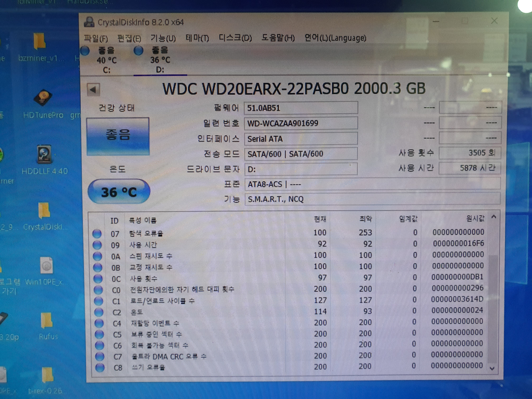Select the 스핀 재시도 수 attribute row
The height and width of the screenshot is (399, 532).
289,255
